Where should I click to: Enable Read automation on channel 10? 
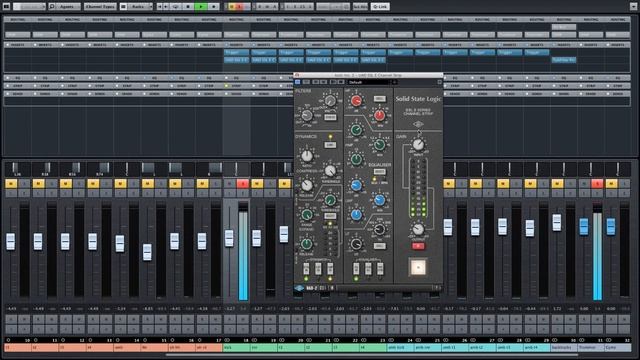coord(11,319)
